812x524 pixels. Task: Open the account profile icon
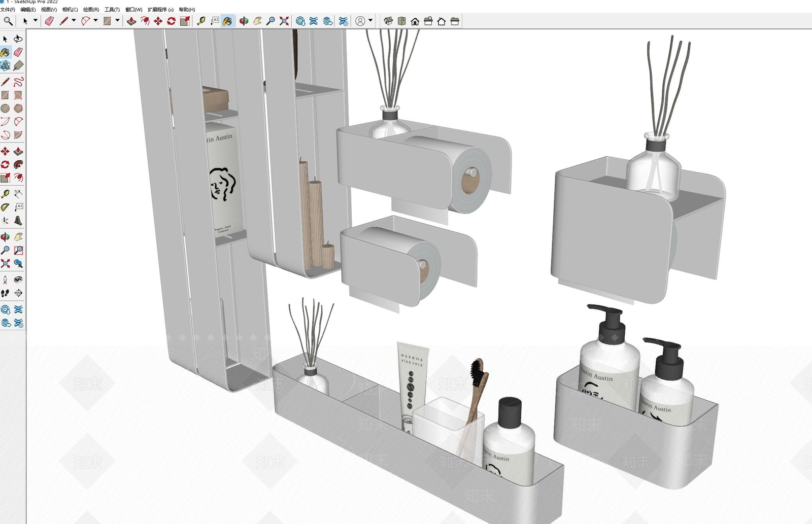360,21
